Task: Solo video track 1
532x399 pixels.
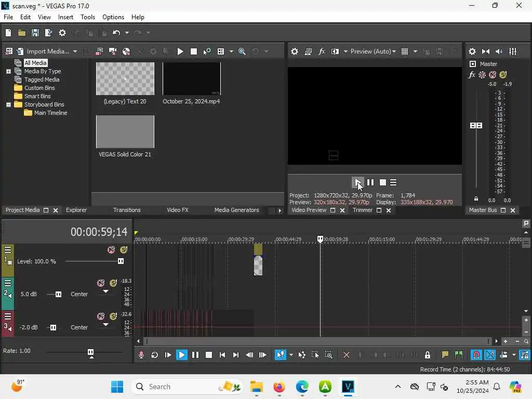Action: click(x=124, y=250)
